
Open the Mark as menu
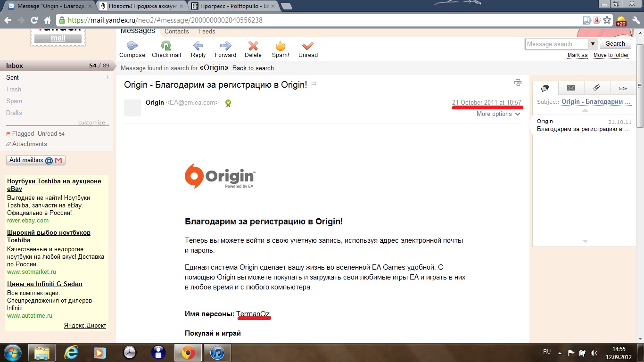click(x=577, y=55)
